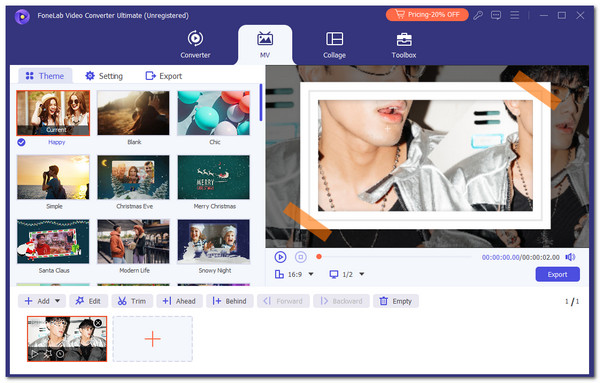The image size is (600, 383).
Task: Stop the preview playback
Action: [x=301, y=257]
